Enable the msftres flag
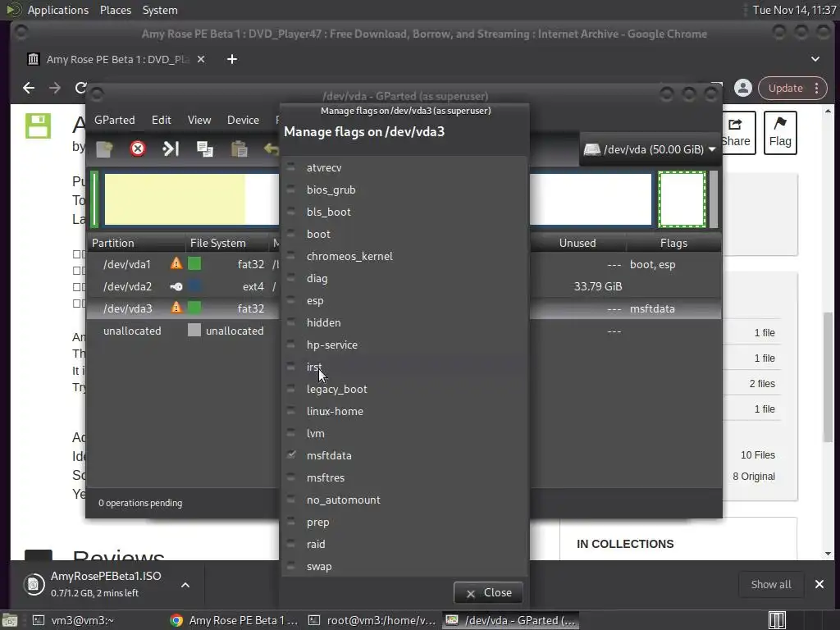Screen dimensions: 840x630 pos(291,477)
